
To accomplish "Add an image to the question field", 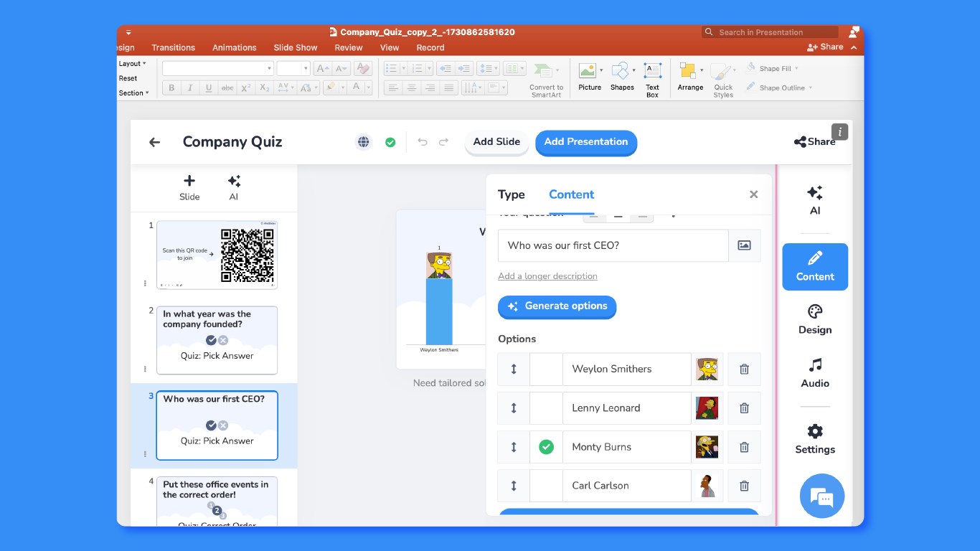I will [x=745, y=245].
